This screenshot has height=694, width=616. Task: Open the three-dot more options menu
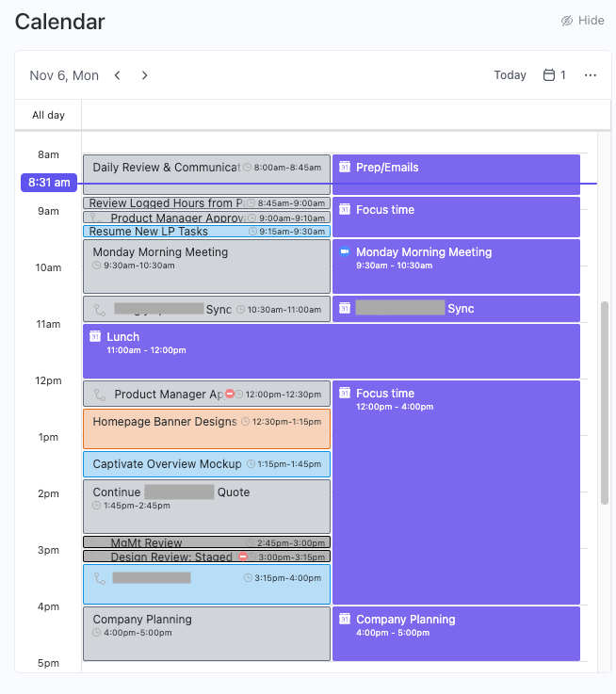coord(591,75)
